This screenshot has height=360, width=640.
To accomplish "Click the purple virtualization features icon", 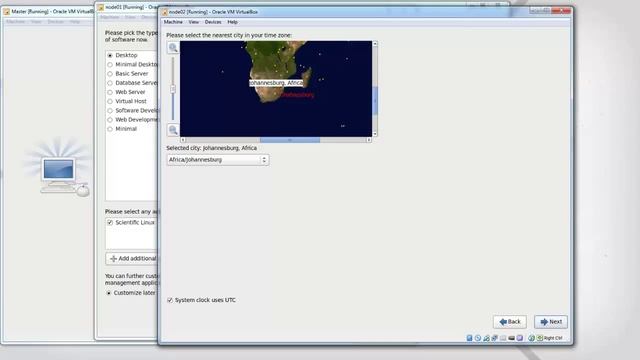I will pyautogui.click(x=520, y=338).
